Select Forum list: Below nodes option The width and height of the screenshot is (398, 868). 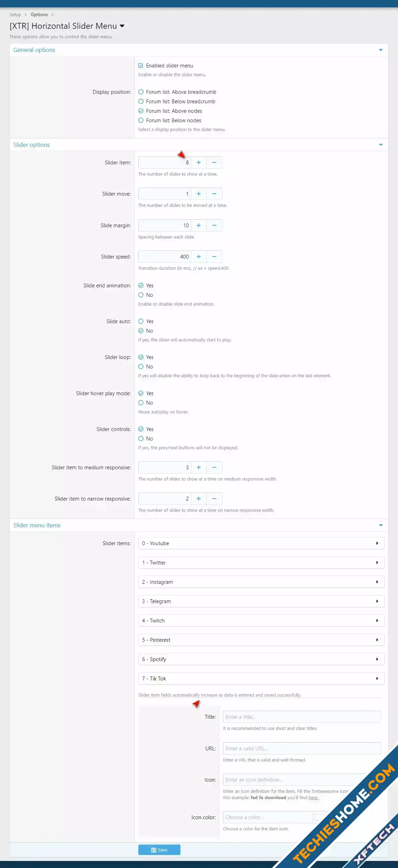(x=141, y=120)
